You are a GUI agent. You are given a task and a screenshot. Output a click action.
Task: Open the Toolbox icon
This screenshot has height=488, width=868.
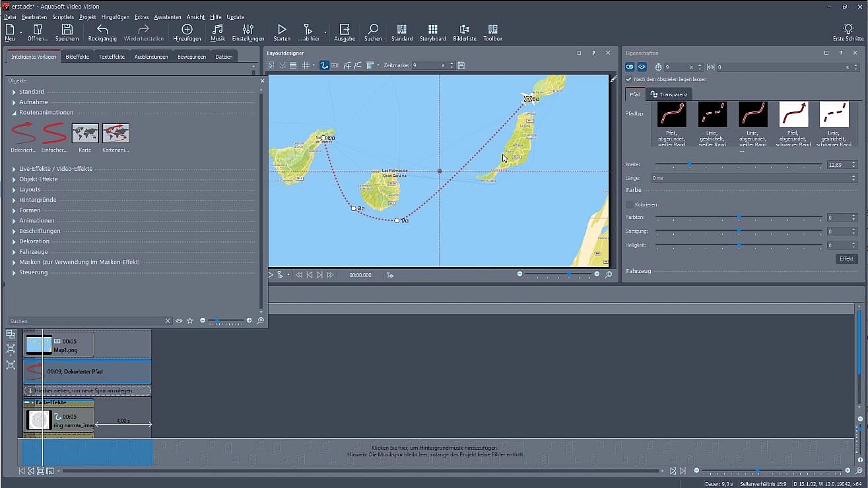pos(492,30)
